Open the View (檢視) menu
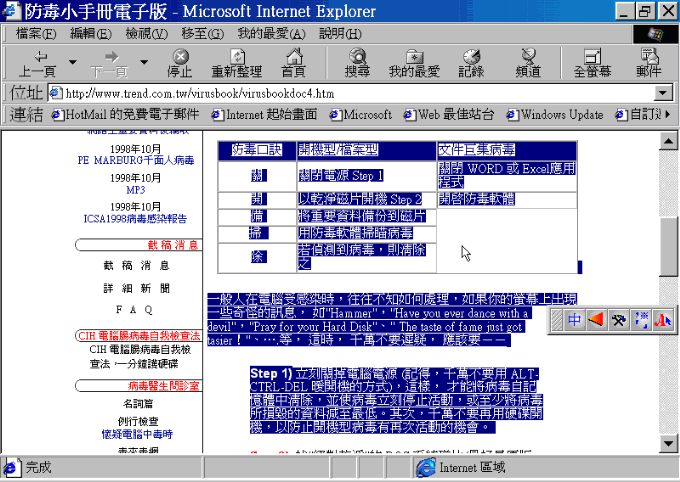 (x=146, y=34)
